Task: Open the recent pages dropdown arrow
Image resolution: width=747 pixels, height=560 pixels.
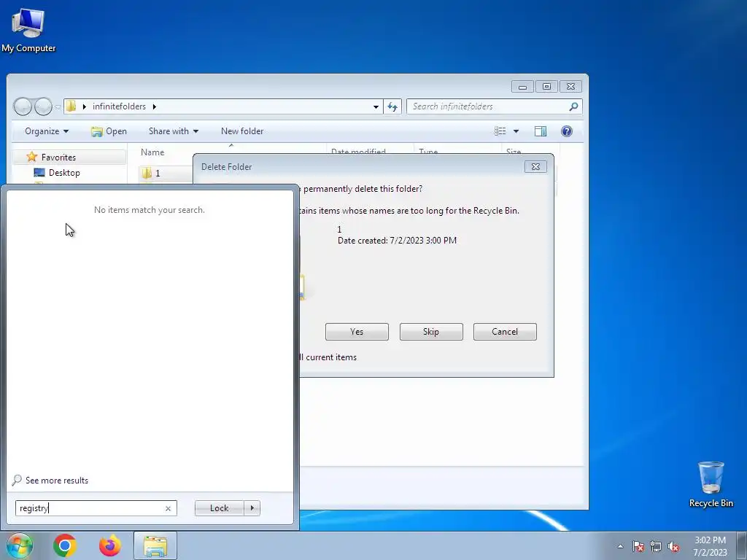Action: pyautogui.click(x=58, y=107)
